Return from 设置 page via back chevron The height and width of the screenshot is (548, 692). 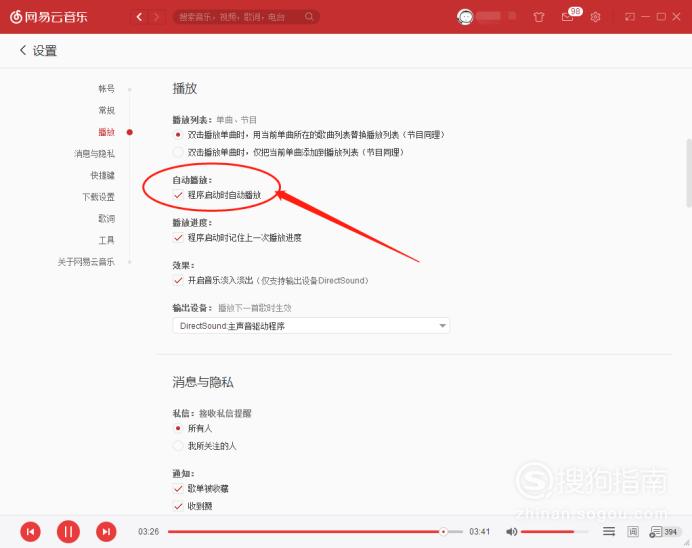pyautogui.click(x=23, y=50)
